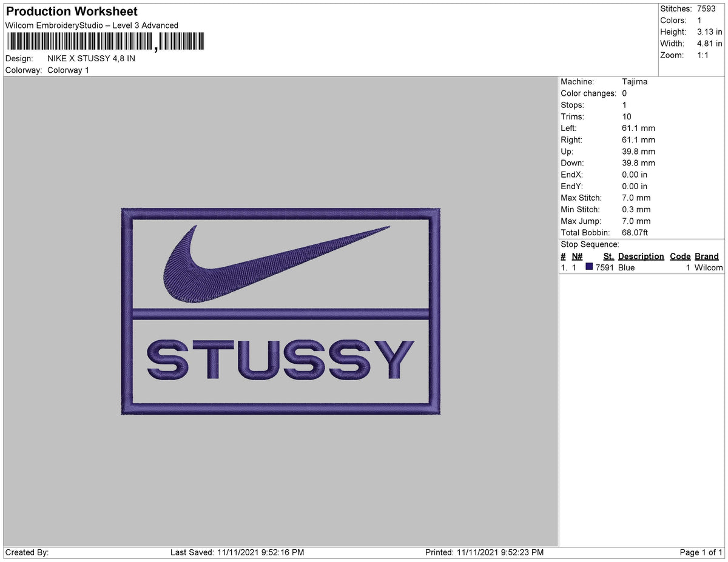This screenshot has width=728, height=562.
Task: Click the 'Wilcom' brand entry
Action: tap(709, 267)
